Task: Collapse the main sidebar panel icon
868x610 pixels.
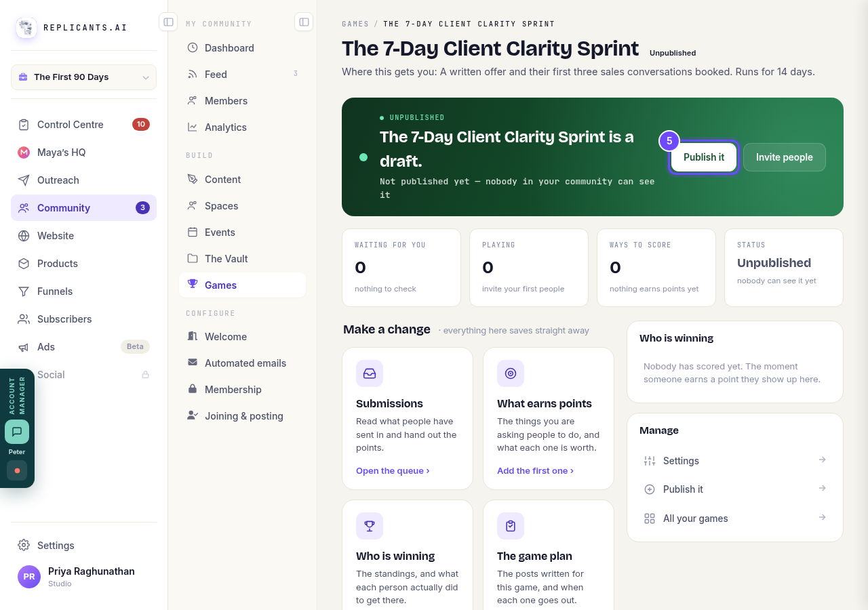Action: [x=168, y=22]
